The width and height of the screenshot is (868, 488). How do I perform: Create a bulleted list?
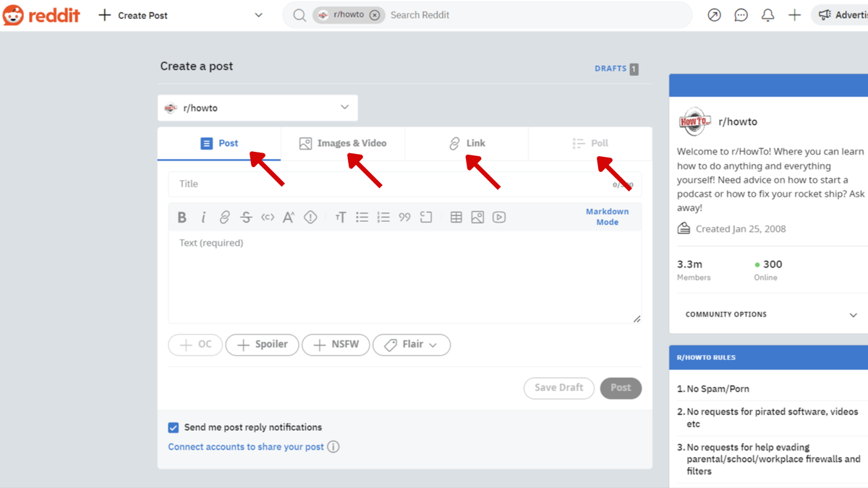(x=362, y=216)
